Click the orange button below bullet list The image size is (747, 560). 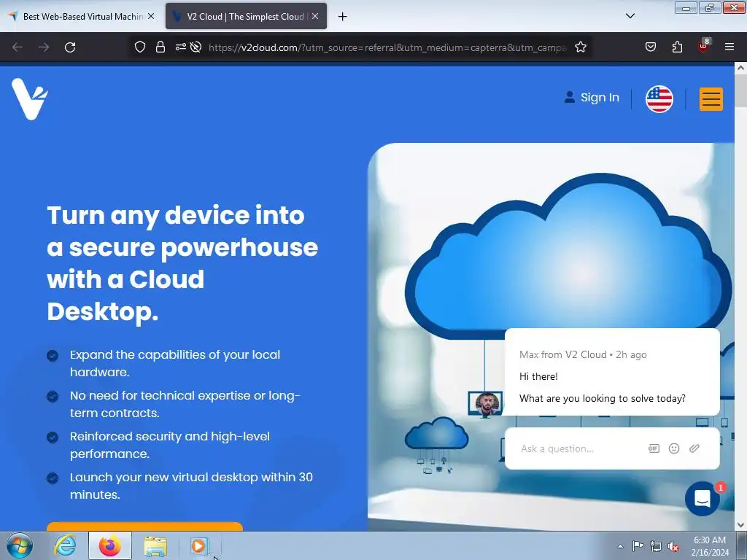tap(144, 526)
